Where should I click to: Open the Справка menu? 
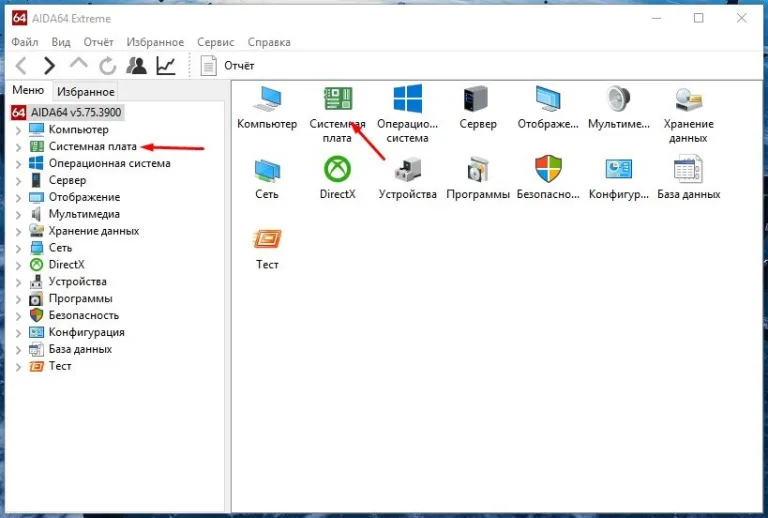269,42
